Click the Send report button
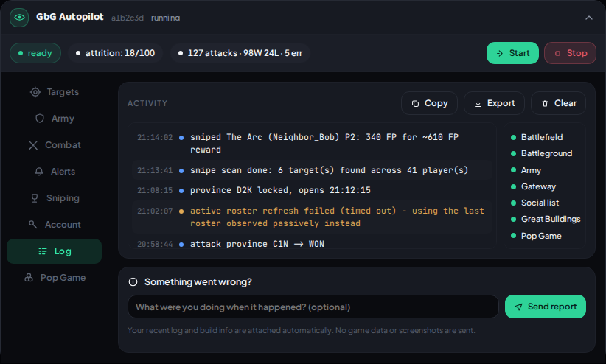Image resolution: width=606 pixels, height=364 pixels. [546, 307]
